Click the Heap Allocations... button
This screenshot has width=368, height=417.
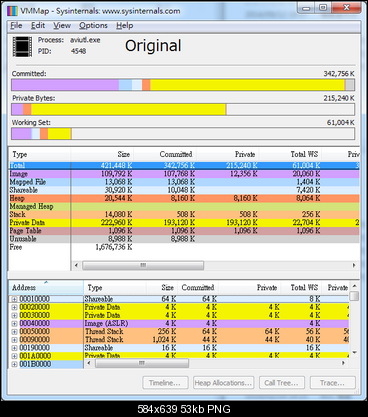tap(223, 383)
